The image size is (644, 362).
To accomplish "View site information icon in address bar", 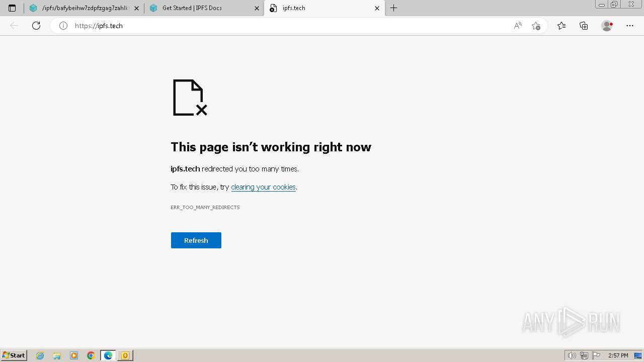I will (63, 26).
